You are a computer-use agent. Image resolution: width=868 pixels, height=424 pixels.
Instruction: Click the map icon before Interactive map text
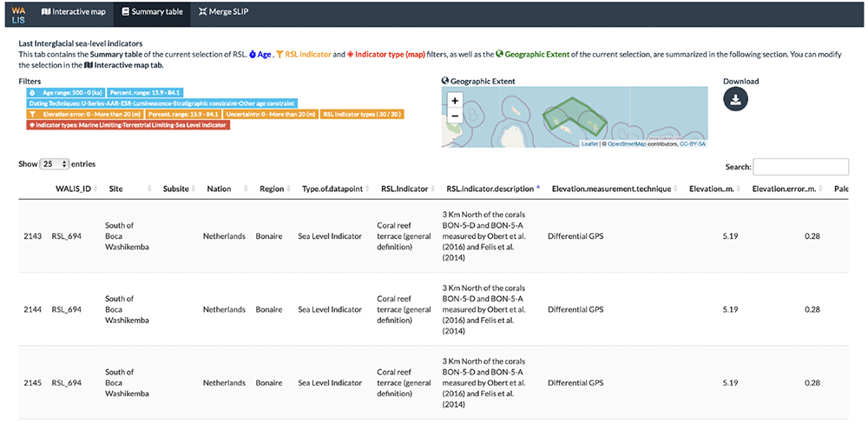pyautogui.click(x=87, y=65)
